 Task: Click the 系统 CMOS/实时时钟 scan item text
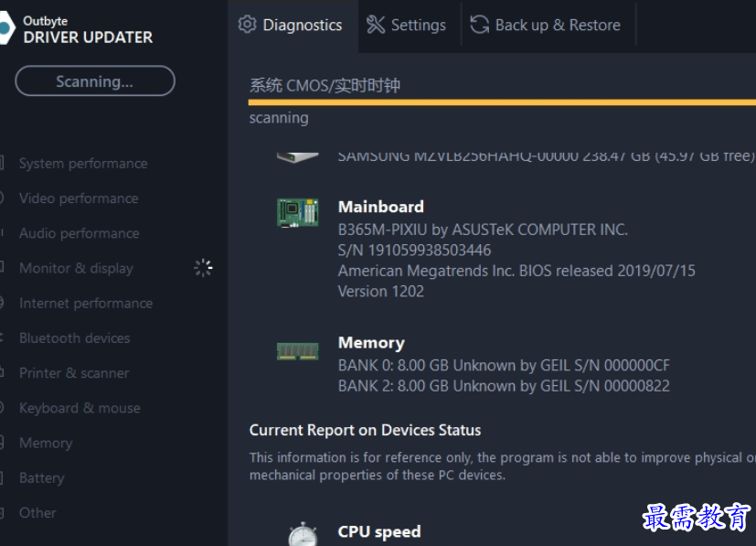coord(325,86)
